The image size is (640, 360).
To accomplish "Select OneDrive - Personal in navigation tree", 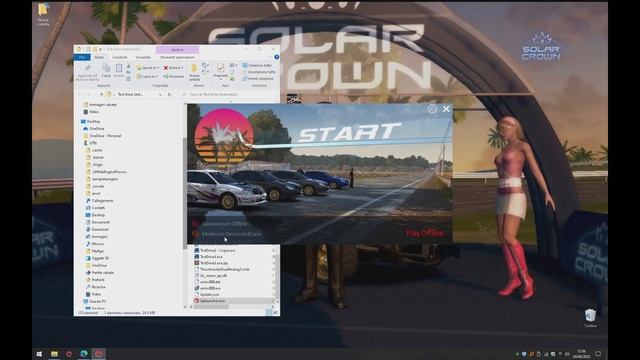I will (x=102, y=136).
